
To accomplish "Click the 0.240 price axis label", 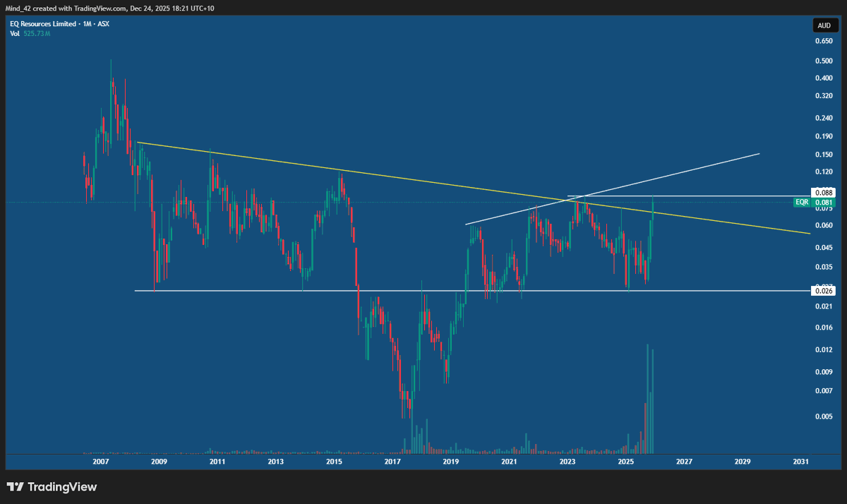I will coord(823,118).
